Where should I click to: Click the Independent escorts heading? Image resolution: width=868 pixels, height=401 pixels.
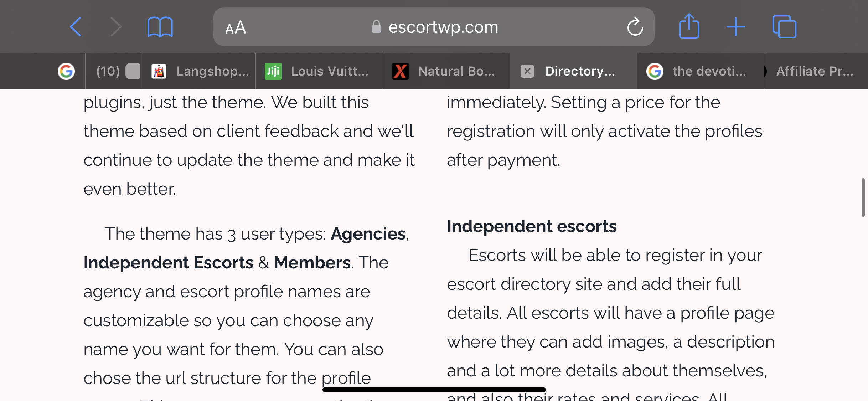pos(532,226)
